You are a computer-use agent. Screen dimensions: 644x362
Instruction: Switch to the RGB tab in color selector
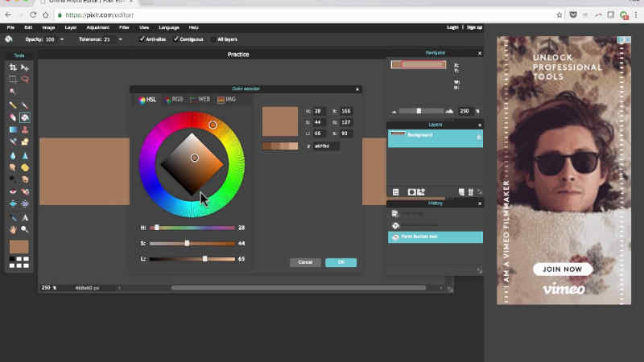pos(174,100)
